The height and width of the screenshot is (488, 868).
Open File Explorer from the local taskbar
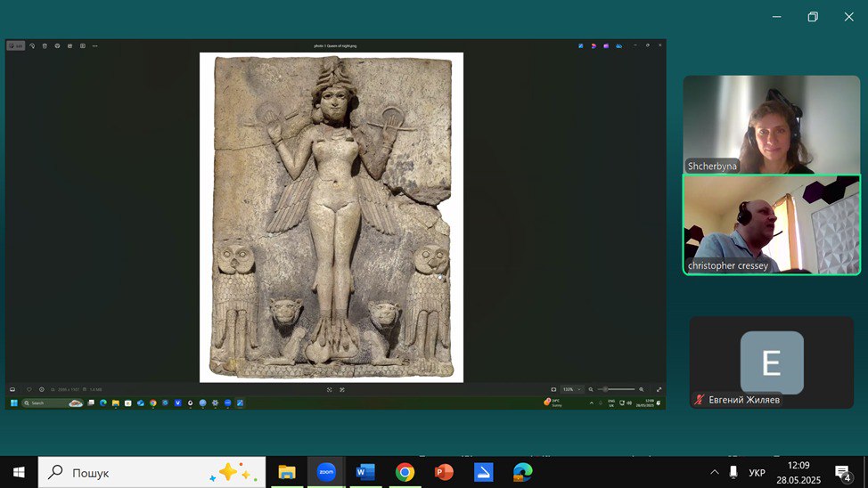pyautogui.click(x=287, y=473)
